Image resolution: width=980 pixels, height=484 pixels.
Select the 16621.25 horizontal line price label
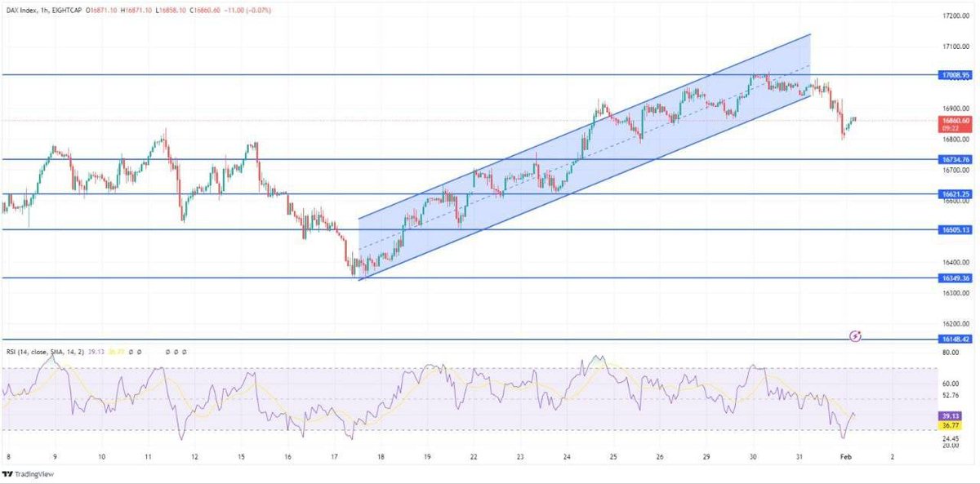point(954,194)
